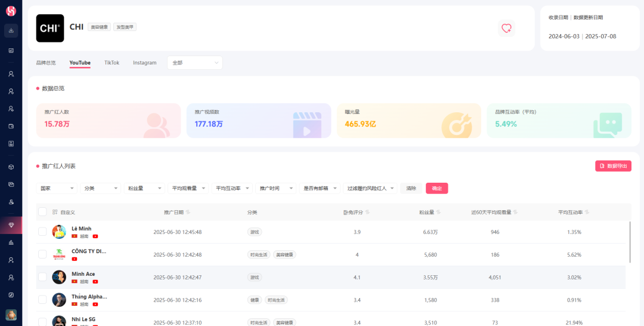
Task: Switch to the TikTok tab
Action: coord(112,63)
